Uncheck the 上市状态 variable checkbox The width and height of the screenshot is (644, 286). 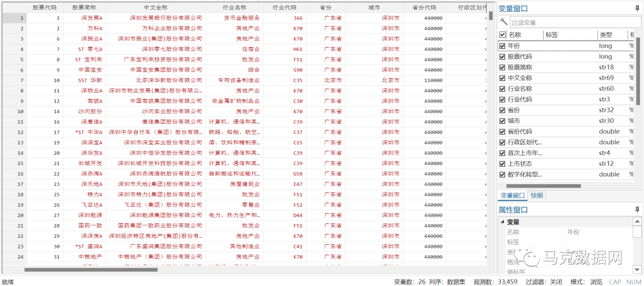[x=502, y=164]
